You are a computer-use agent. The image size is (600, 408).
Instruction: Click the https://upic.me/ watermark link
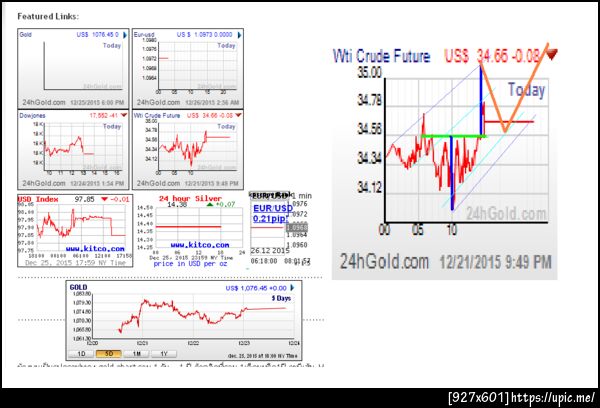[x=553, y=398]
